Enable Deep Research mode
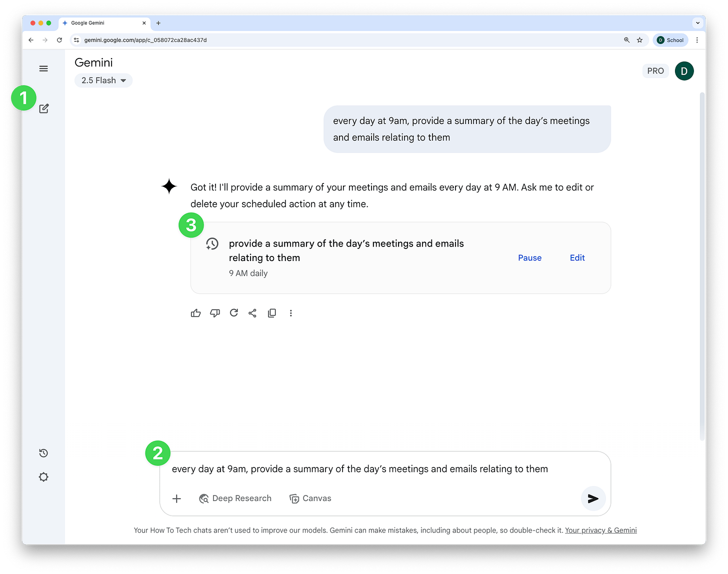728x574 pixels. click(x=235, y=498)
